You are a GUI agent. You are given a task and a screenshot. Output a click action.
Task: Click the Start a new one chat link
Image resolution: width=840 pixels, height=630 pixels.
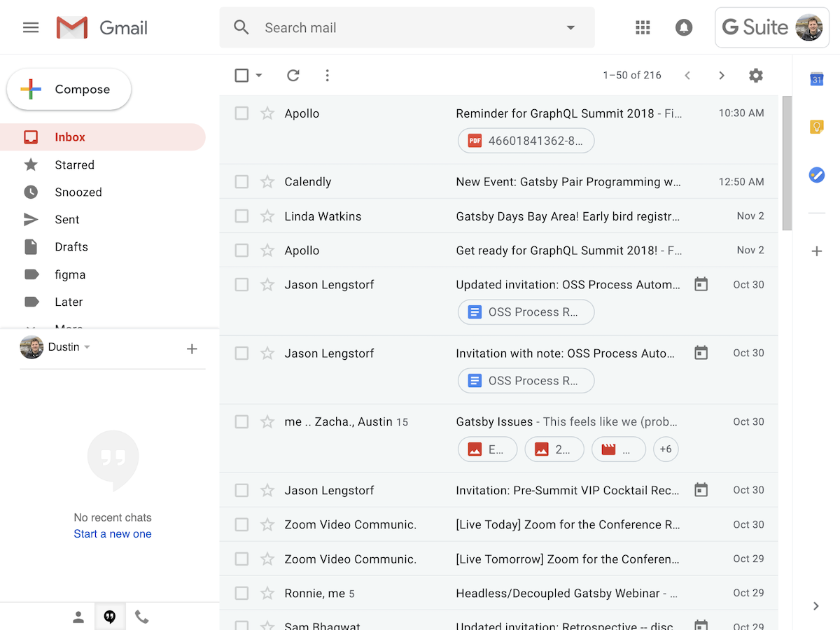113,533
